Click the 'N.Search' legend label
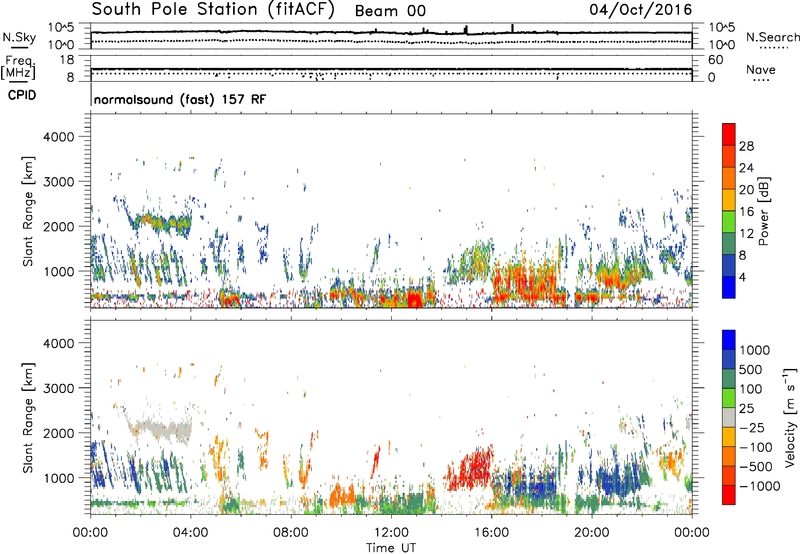This screenshot has width=800, height=554. [x=772, y=37]
